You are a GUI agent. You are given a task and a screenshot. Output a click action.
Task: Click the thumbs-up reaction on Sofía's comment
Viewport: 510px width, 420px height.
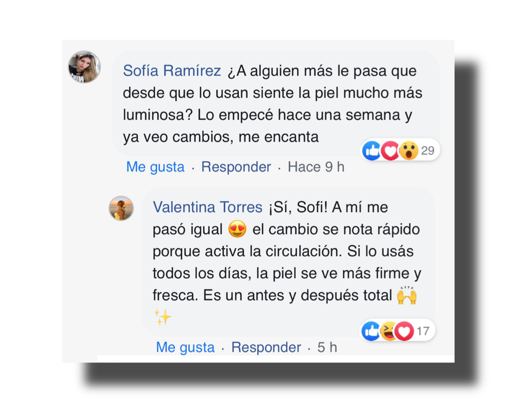(372, 150)
